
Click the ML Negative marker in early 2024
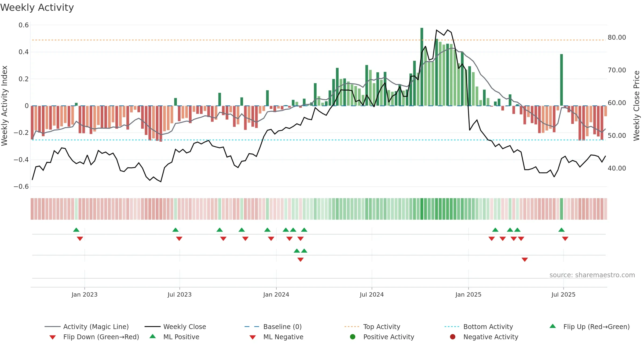pyautogui.click(x=301, y=260)
